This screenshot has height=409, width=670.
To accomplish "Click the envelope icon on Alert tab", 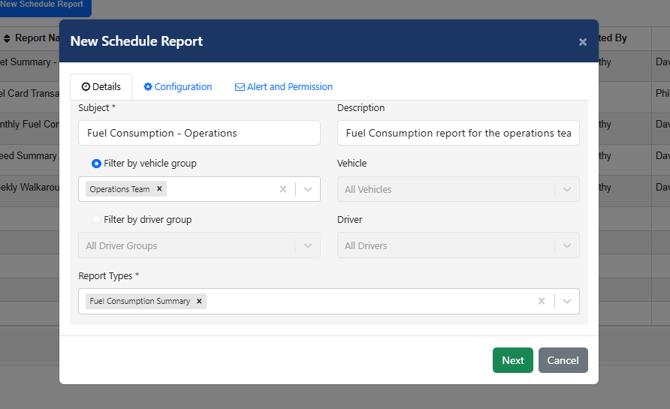I will (x=240, y=87).
